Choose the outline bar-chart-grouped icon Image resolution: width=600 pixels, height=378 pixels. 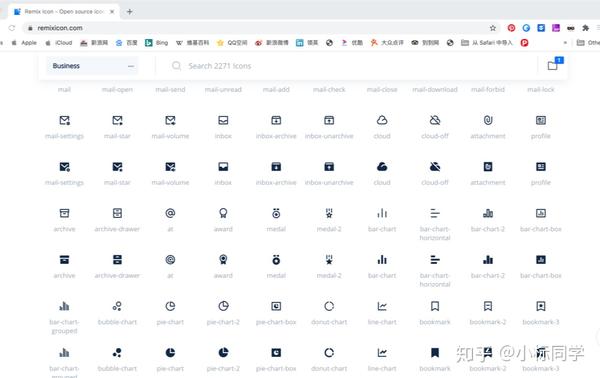click(x=64, y=306)
